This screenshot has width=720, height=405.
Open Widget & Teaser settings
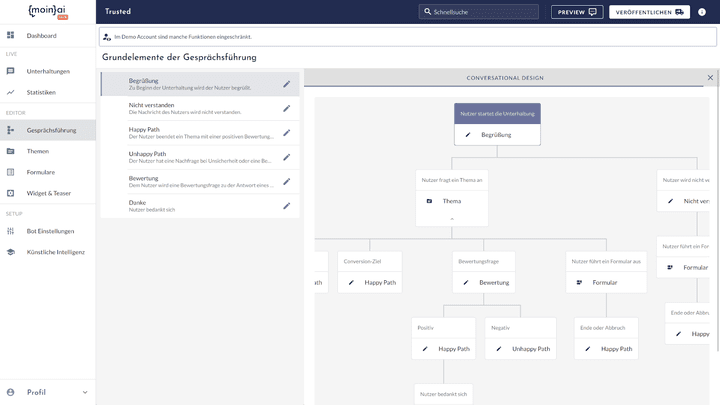pos(48,193)
